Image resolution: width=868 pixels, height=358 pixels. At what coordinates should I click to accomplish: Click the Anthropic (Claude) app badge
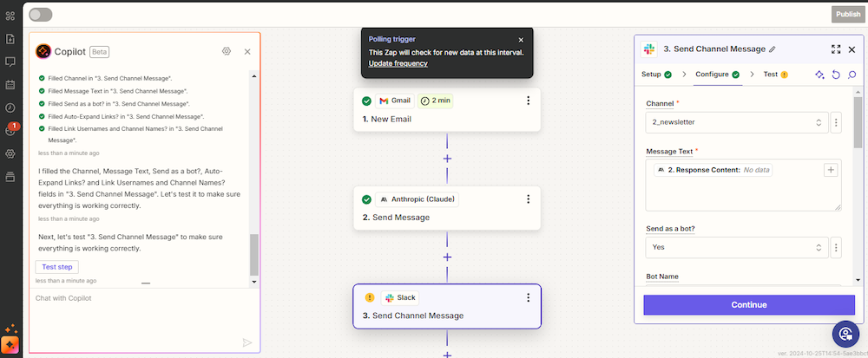click(x=418, y=199)
